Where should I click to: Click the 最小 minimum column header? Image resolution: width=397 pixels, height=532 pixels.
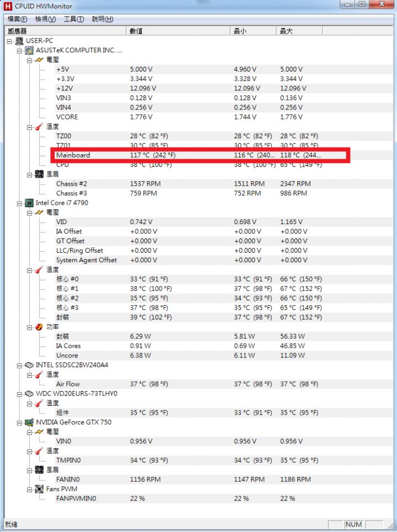click(253, 31)
